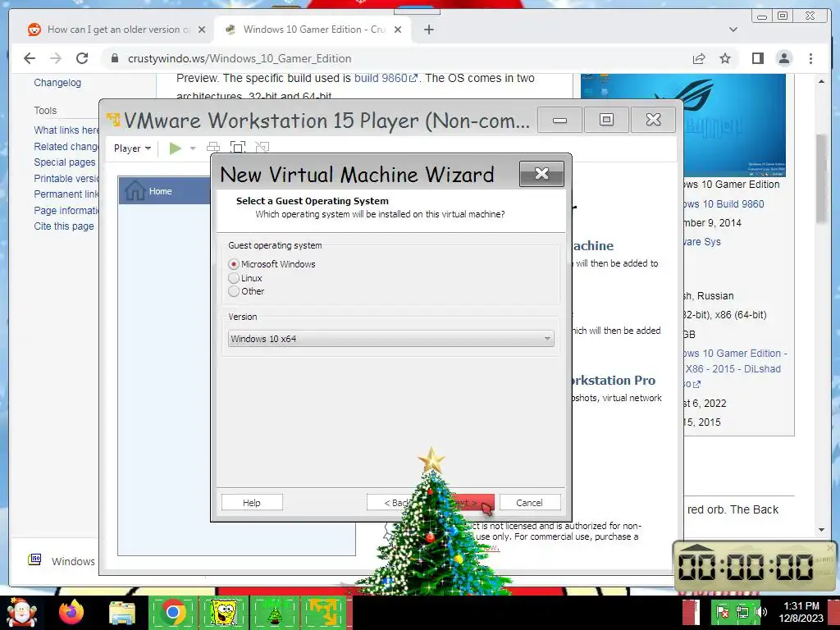This screenshot has width=840, height=630.
Task: Reload the crustywindo.ws page
Action: tap(82, 58)
